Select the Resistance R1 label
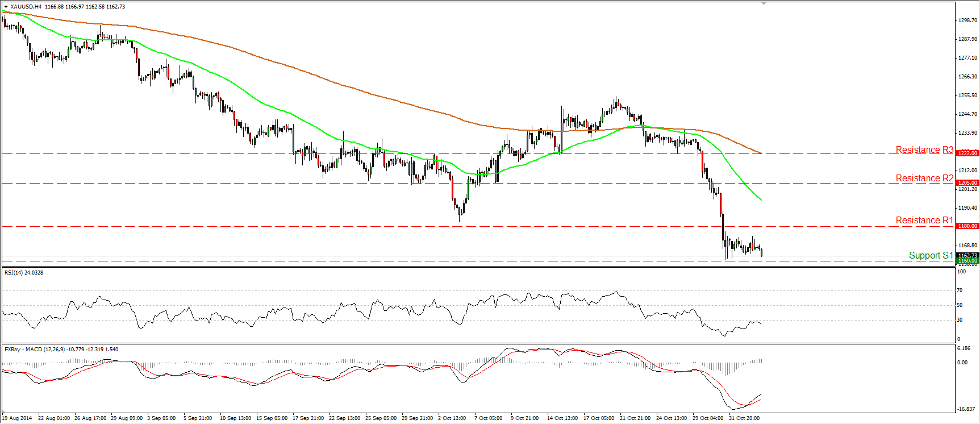 click(x=924, y=221)
